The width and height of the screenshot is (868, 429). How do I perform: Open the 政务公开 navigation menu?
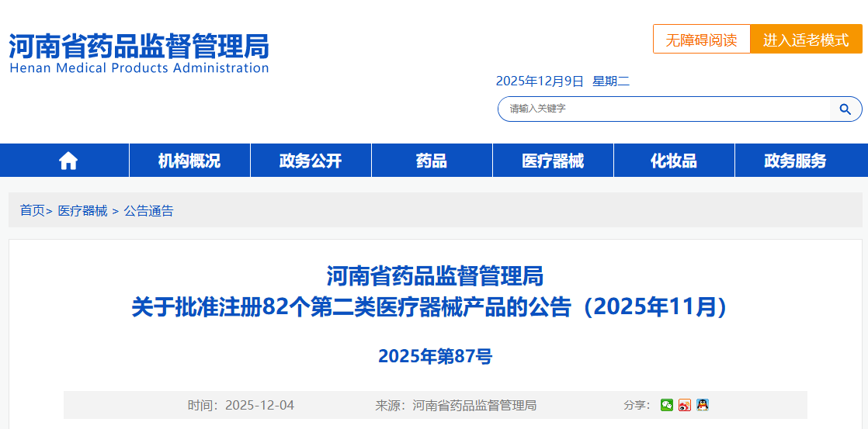coord(311,161)
